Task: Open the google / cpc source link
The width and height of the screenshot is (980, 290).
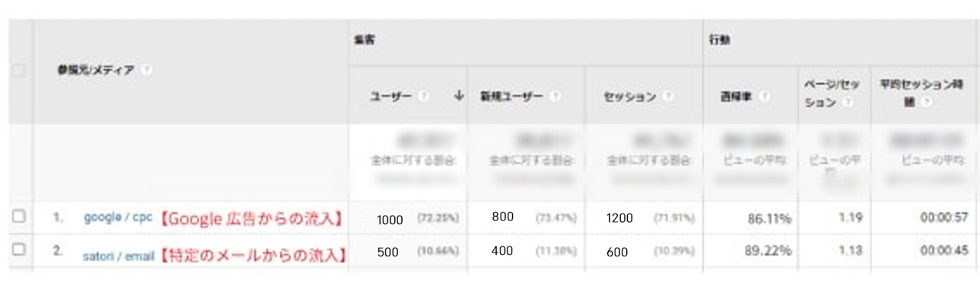Action: point(119,217)
